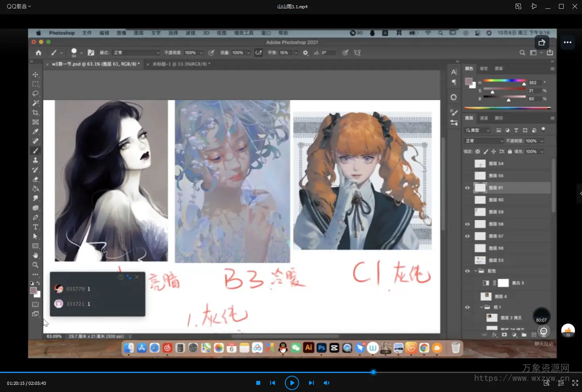This screenshot has height=392, width=582.
Task: Select the Horizontal Type tool
Action: (35, 227)
